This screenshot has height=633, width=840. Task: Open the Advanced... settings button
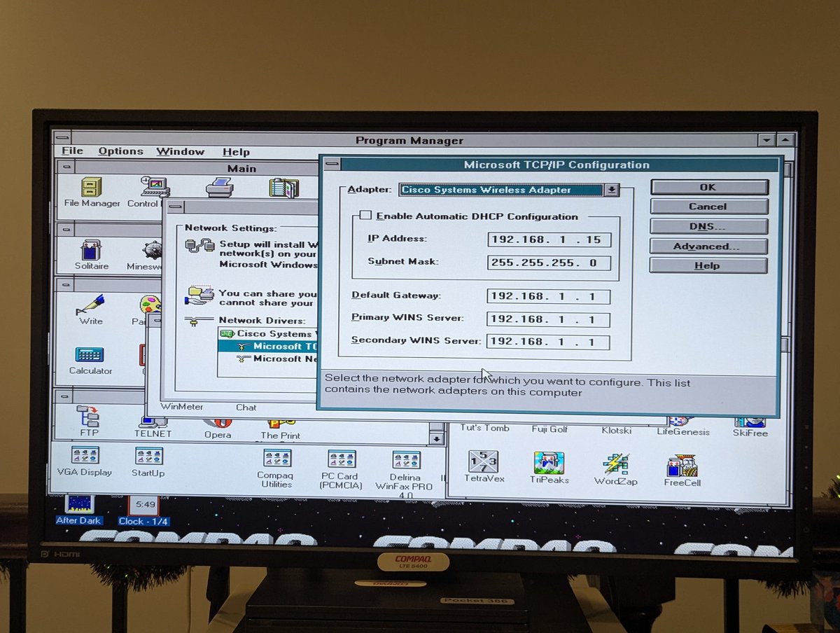708,246
